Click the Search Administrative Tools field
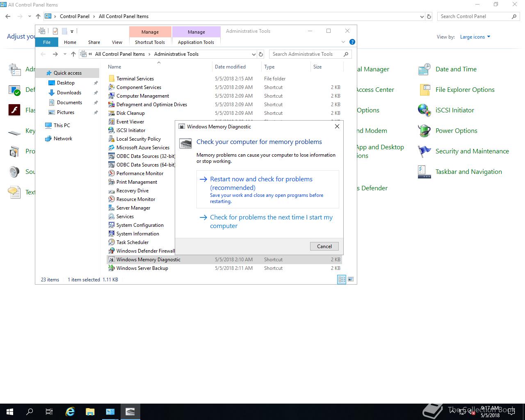This screenshot has width=525, height=420. (x=310, y=54)
